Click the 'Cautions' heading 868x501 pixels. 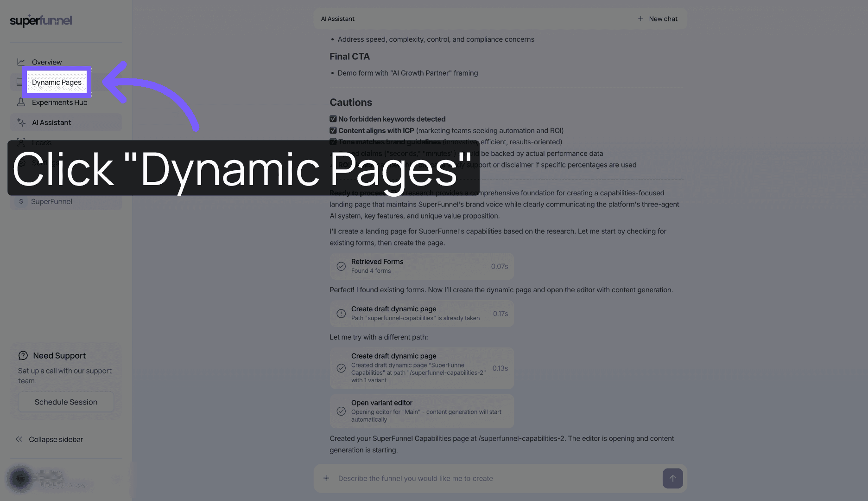[351, 103]
